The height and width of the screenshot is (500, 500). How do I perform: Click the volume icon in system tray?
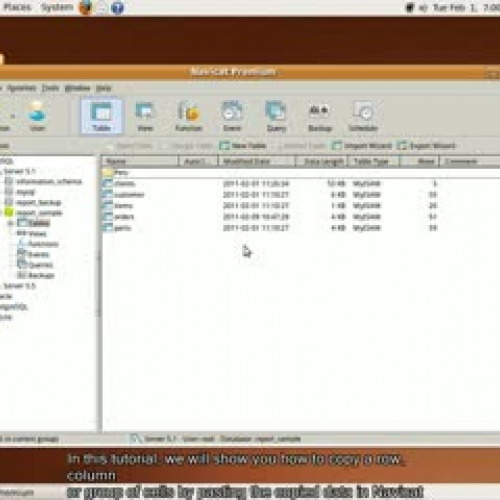[423, 8]
